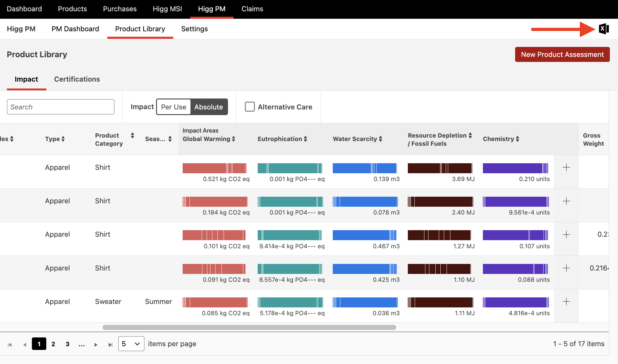
Task: Select page 1 button
Action: click(39, 344)
